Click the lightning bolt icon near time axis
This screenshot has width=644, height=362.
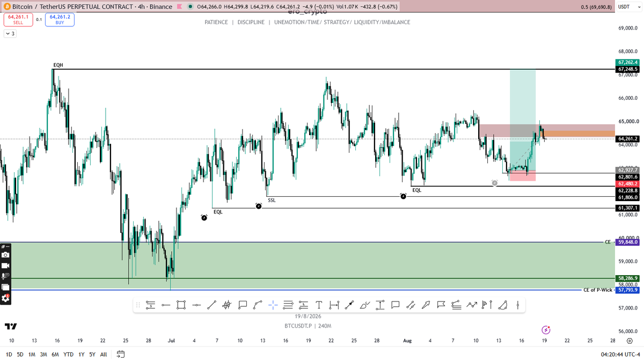(x=546, y=330)
